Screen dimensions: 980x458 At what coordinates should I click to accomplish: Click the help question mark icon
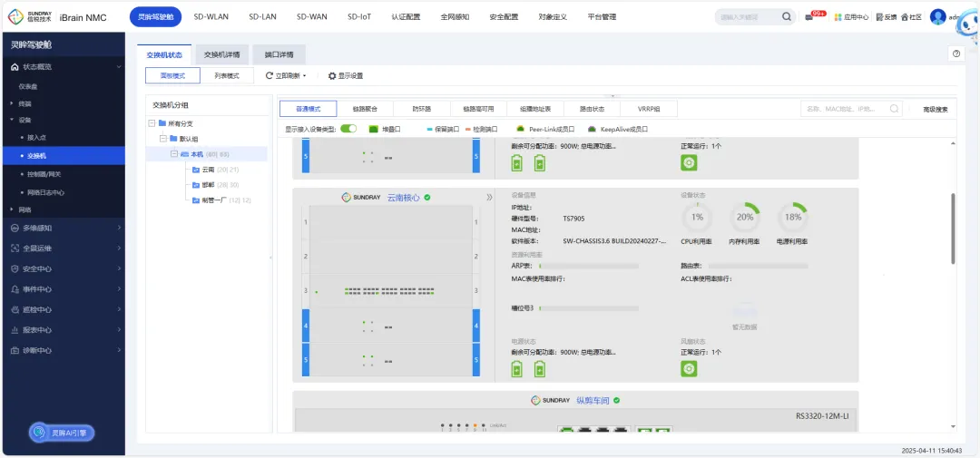[955, 54]
